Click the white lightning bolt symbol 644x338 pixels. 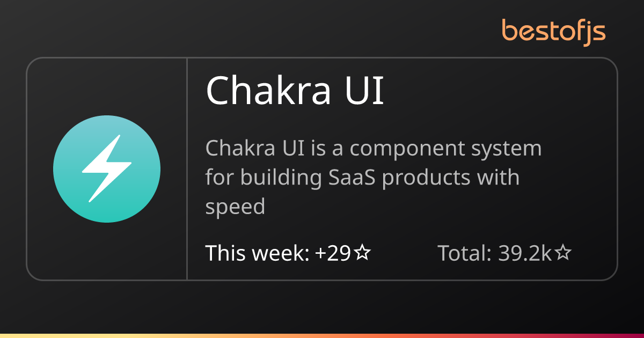[x=107, y=168]
